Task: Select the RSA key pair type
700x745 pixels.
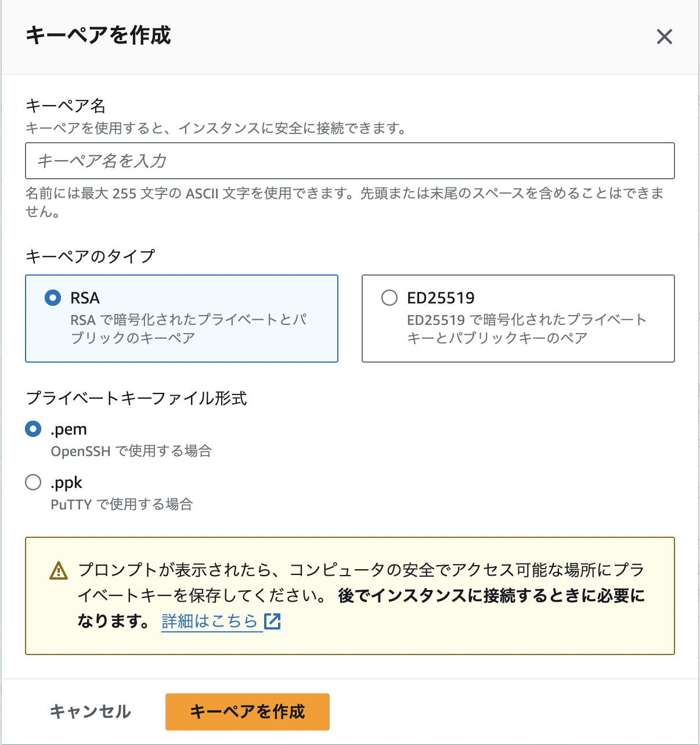Action: [x=52, y=298]
